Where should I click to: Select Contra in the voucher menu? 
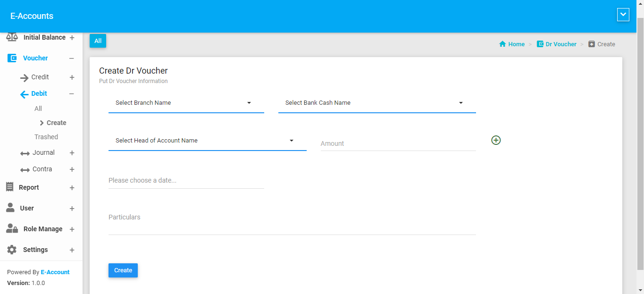pyautogui.click(x=42, y=169)
